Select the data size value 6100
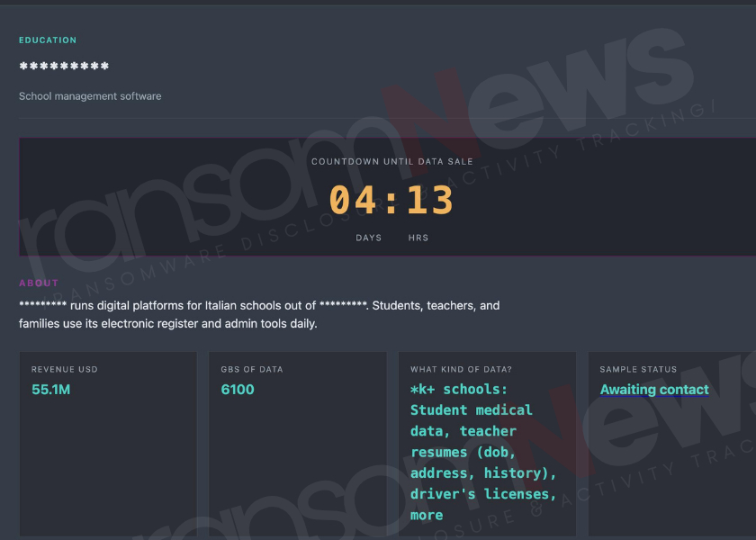756x540 pixels. [x=238, y=390]
